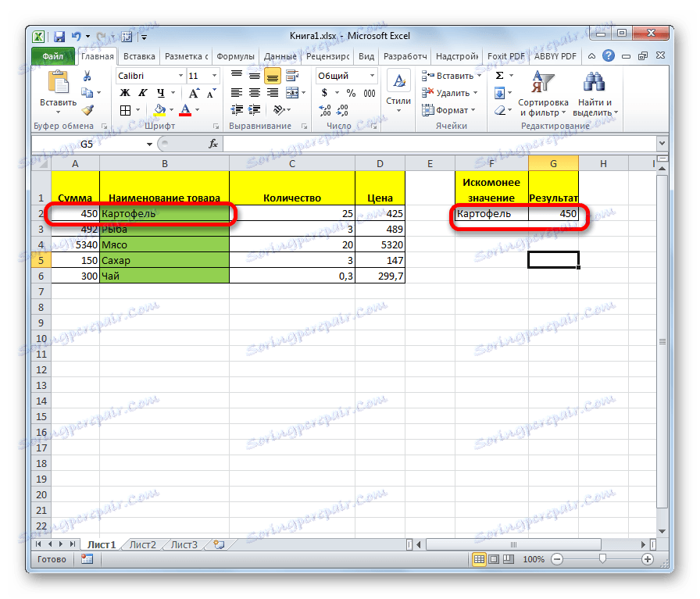This screenshot has height=599, width=700.
Task: Toggle middle vertical alignment
Action: pyautogui.click(x=255, y=76)
